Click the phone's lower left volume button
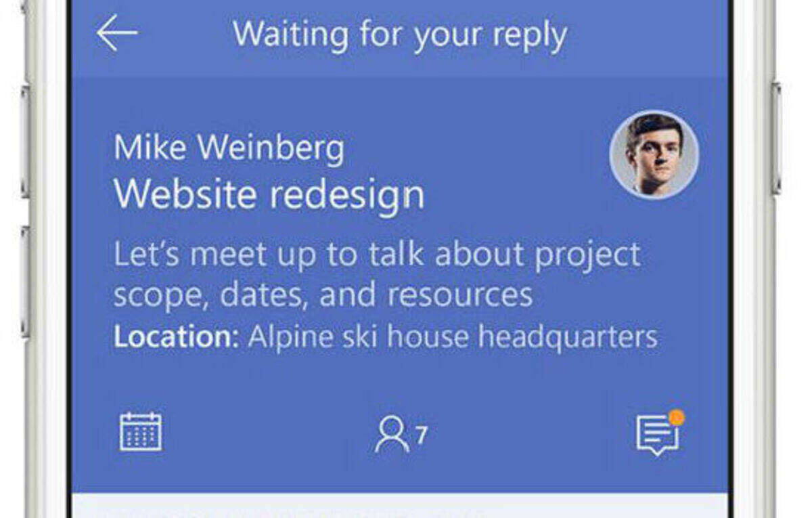Image resolution: width=812 pixels, height=518 pixels. [25, 282]
